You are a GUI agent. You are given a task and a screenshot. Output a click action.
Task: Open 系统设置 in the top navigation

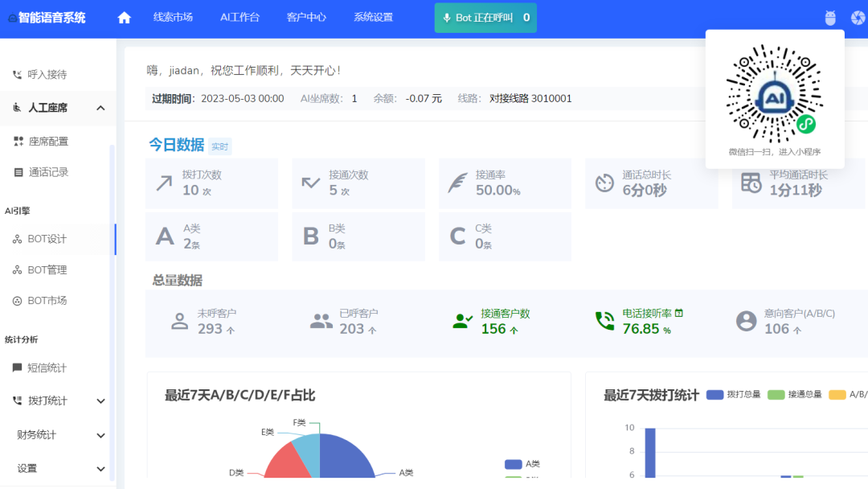tap(371, 17)
